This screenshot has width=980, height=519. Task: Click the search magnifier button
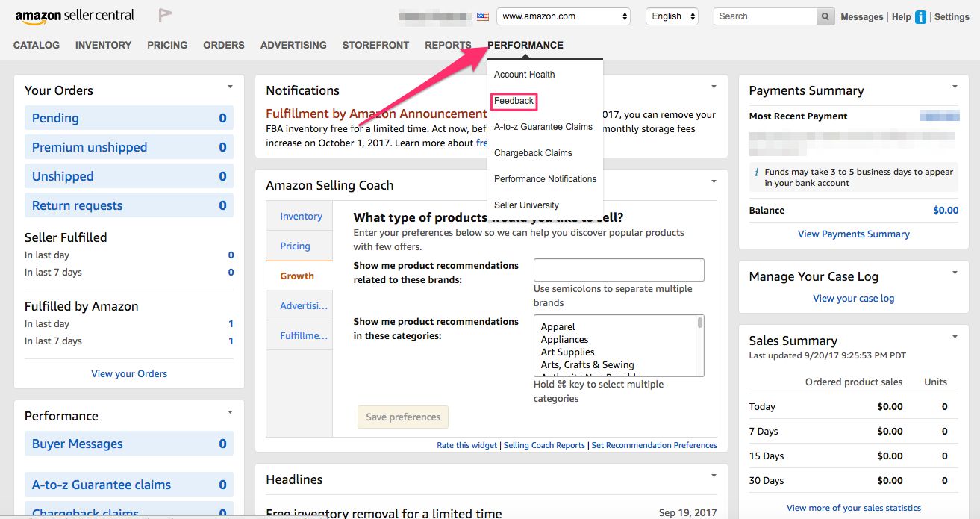[x=825, y=16]
